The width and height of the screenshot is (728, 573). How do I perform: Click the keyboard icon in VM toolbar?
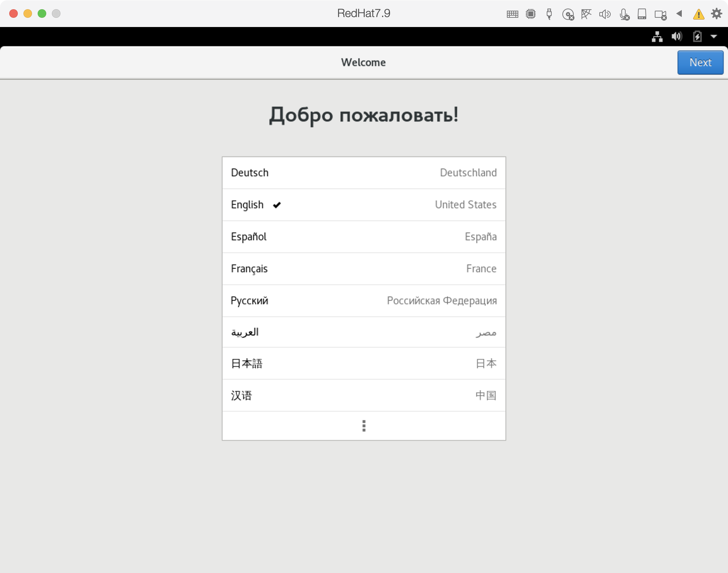[512, 14]
